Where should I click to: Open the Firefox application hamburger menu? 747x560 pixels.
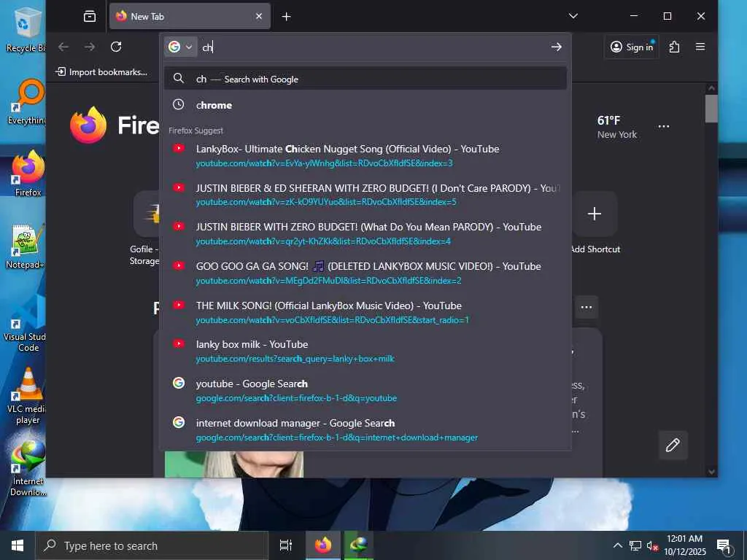[x=700, y=47]
